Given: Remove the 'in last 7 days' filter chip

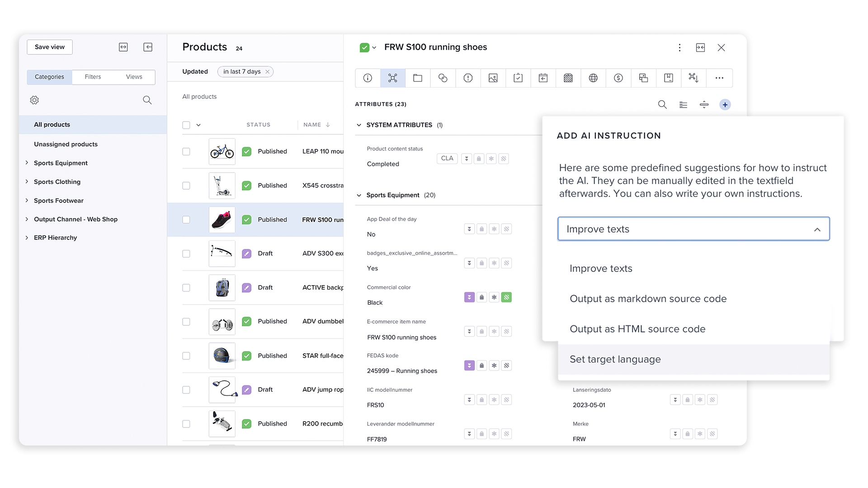Looking at the screenshot, I should (x=267, y=71).
